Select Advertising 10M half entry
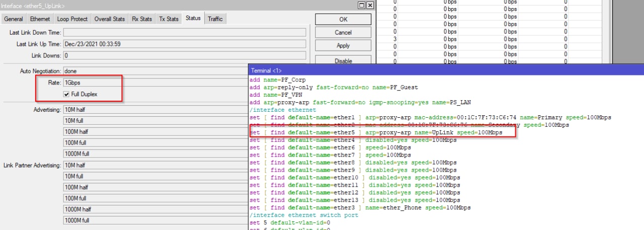The height and width of the screenshot is (230, 644). tap(155, 110)
